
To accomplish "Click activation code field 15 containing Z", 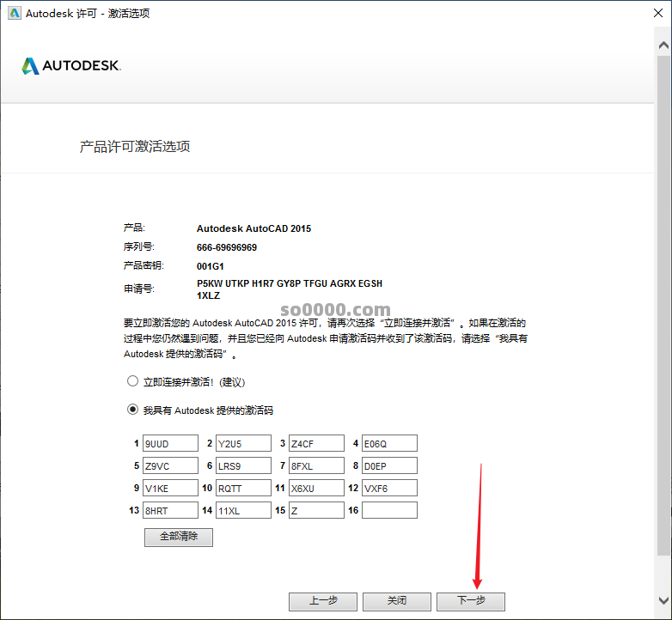I will click(x=316, y=510).
